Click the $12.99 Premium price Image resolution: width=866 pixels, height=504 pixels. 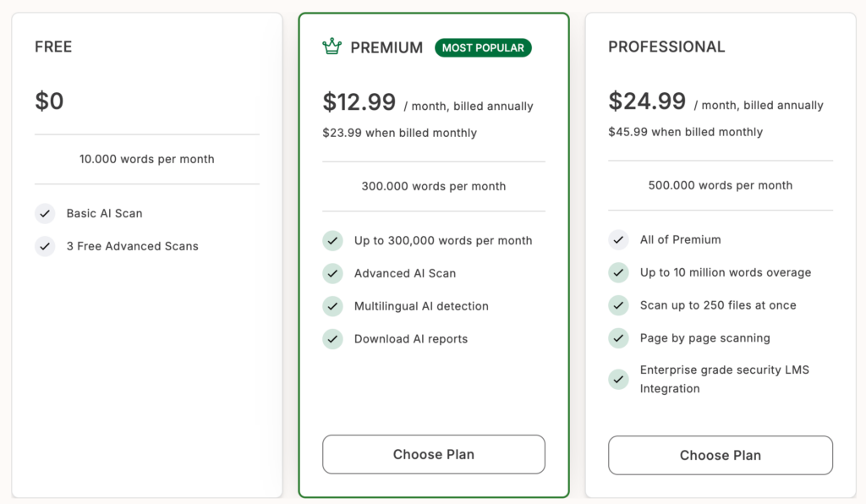click(x=359, y=102)
